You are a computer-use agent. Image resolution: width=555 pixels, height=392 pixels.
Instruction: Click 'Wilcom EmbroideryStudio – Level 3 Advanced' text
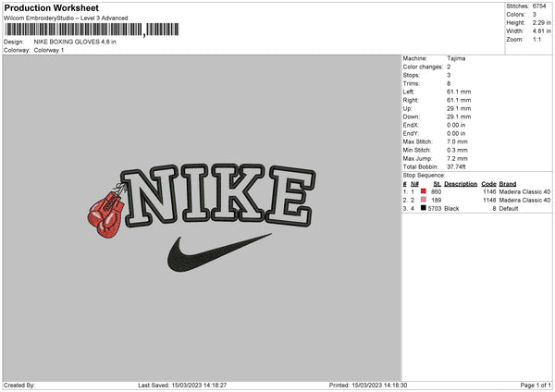pos(66,18)
